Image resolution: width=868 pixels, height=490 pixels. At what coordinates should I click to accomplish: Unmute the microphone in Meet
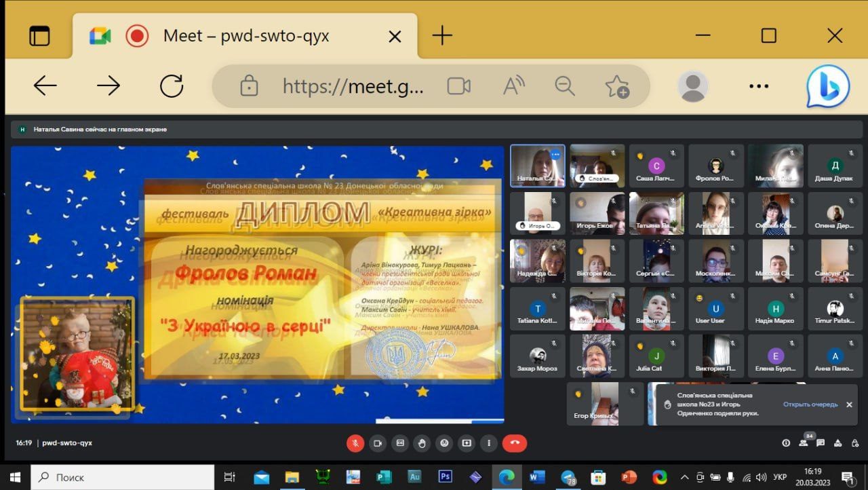pyautogui.click(x=355, y=443)
